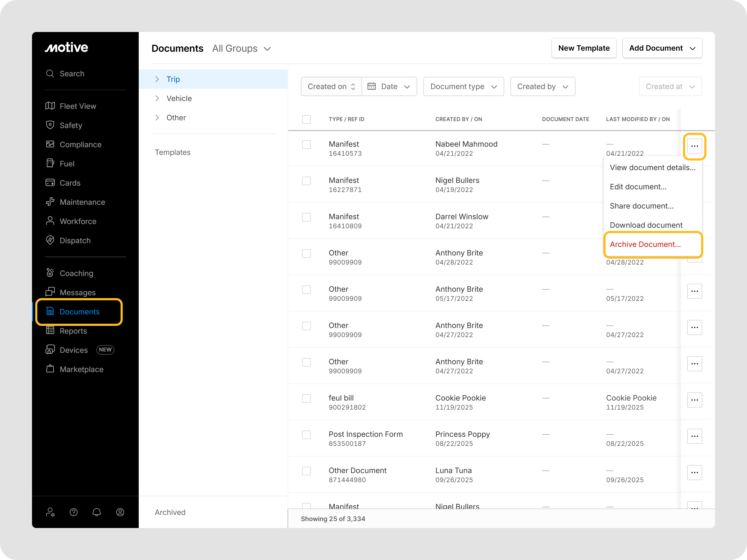The image size is (747, 560).
Task: Open the Fuel pump icon
Action: pos(50,163)
